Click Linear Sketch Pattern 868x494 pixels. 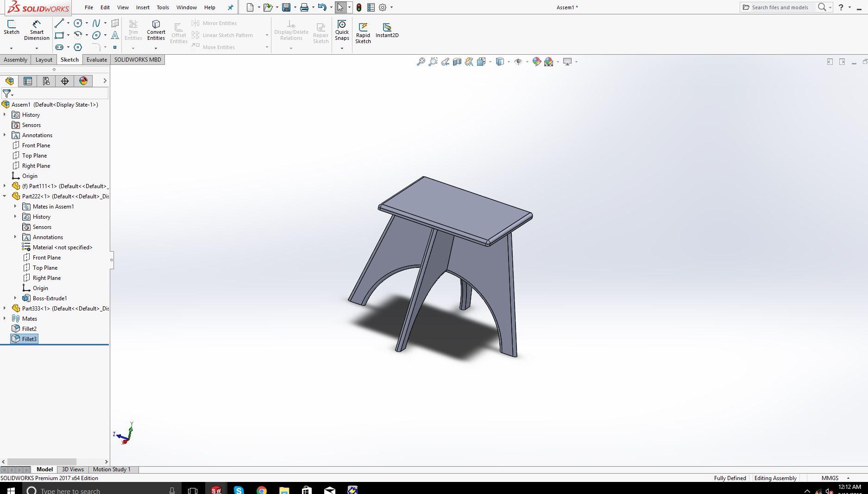(x=223, y=35)
